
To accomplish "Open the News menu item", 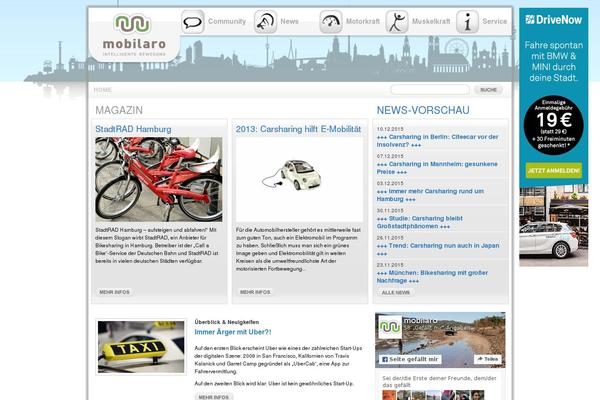I will coord(289,21).
